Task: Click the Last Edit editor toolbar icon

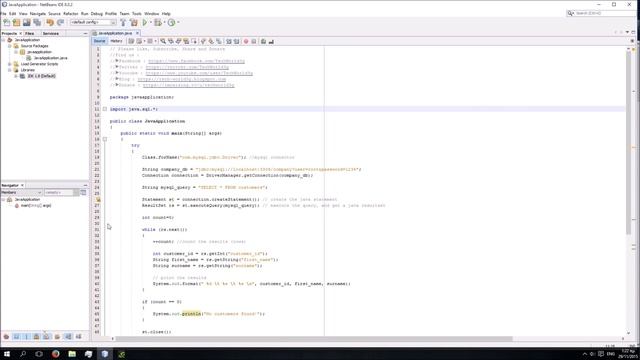Action: [x=131, y=41]
